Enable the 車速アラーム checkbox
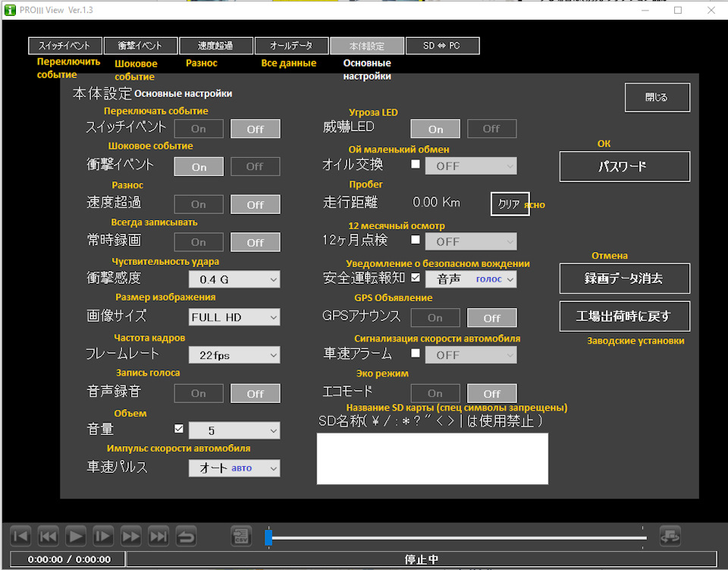 (x=416, y=353)
